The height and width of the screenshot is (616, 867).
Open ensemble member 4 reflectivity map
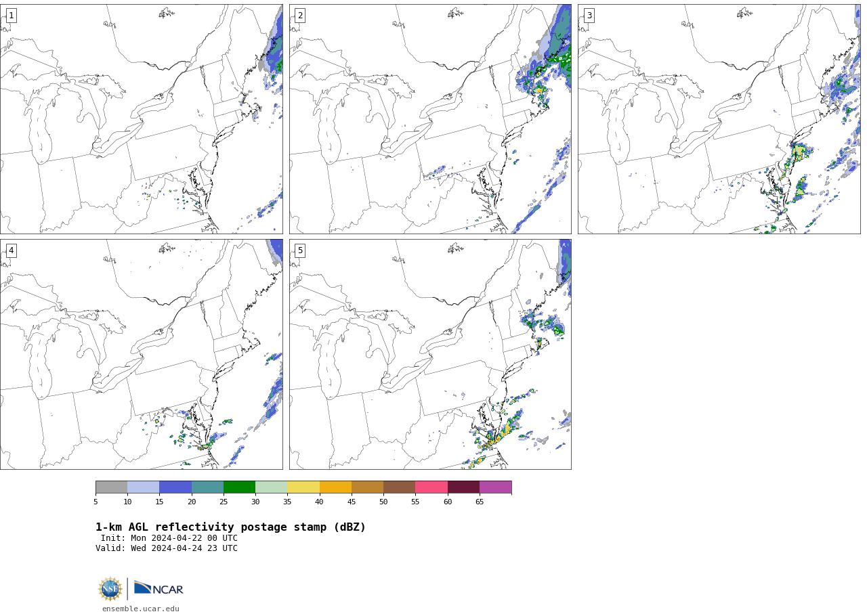(x=142, y=354)
